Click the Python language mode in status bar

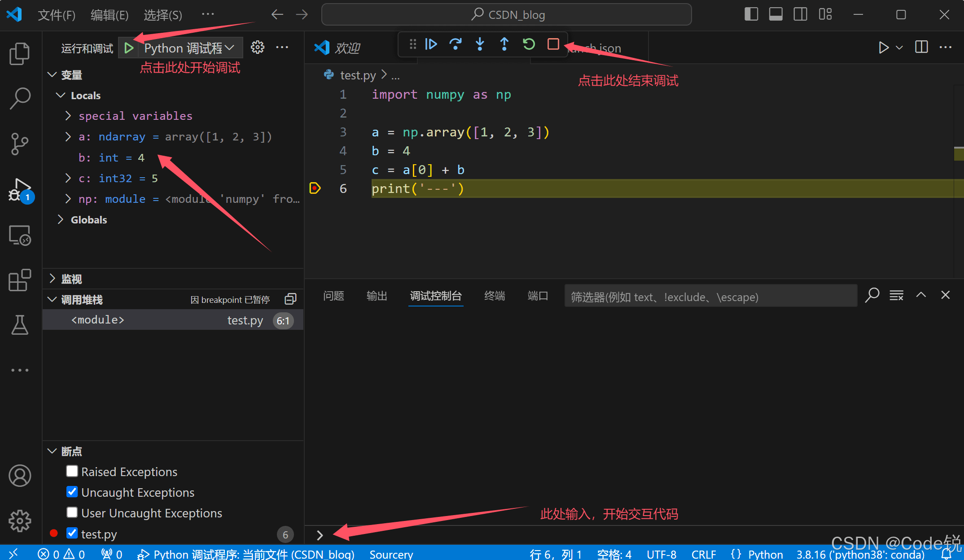point(765,554)
